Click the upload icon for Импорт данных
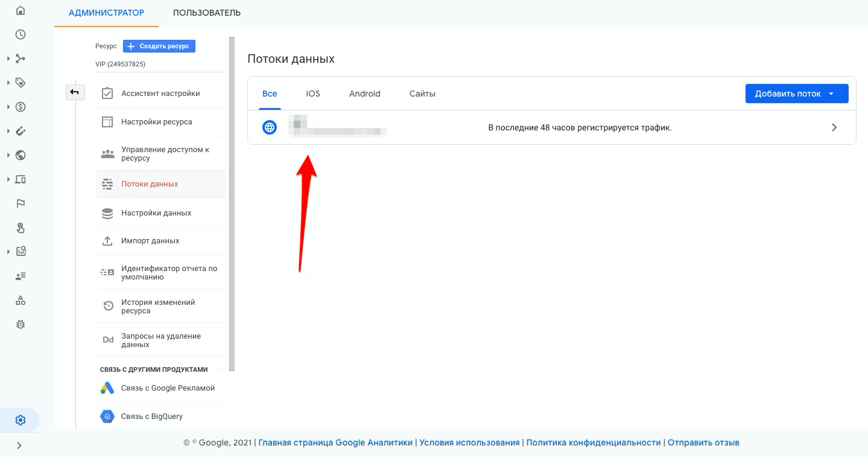 (107, 241)
